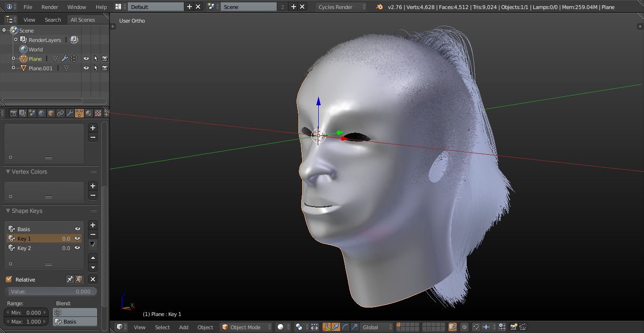Add a new shape key with plus

pyautogui.click(x=93, y=225)
